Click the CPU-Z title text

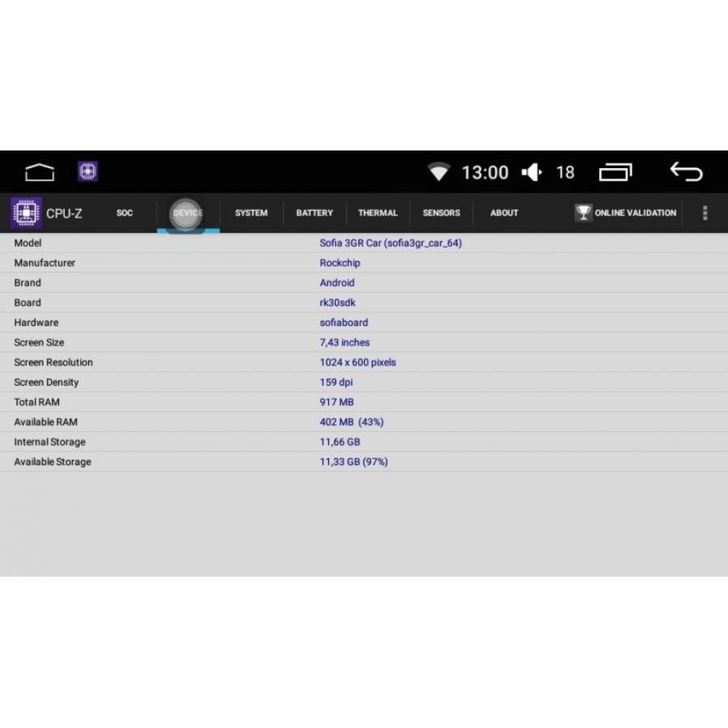(64, 213)
